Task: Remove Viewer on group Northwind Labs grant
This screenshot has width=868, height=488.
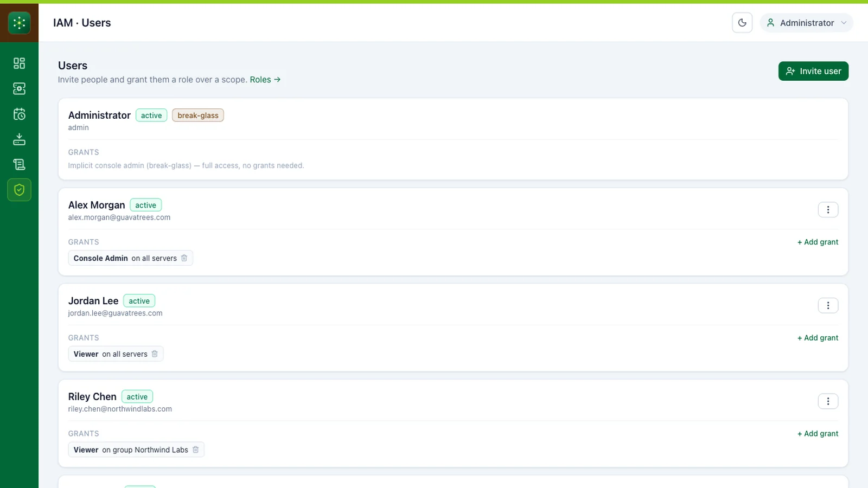Action: click(195, 450)
